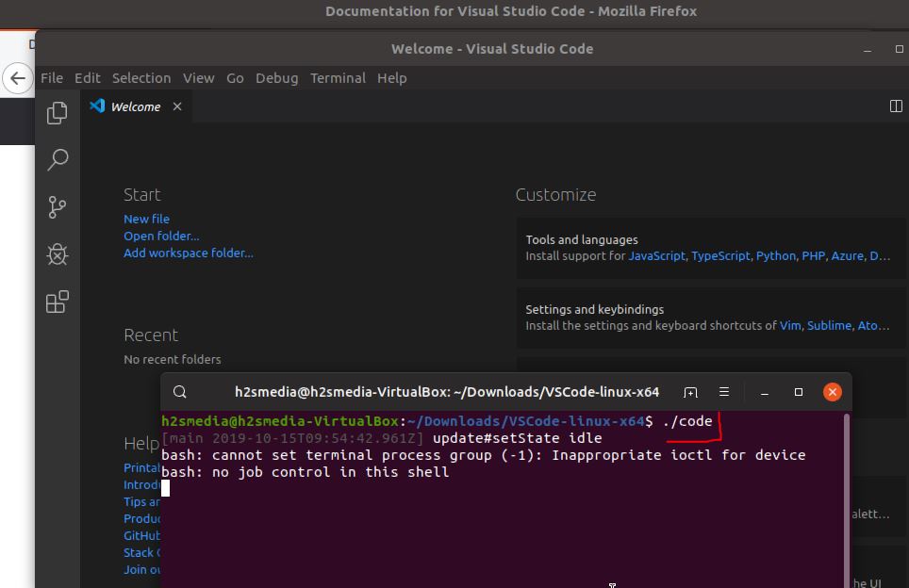Click the Tools and languages card
Screen dimensions: 909x588
(710, 248)
